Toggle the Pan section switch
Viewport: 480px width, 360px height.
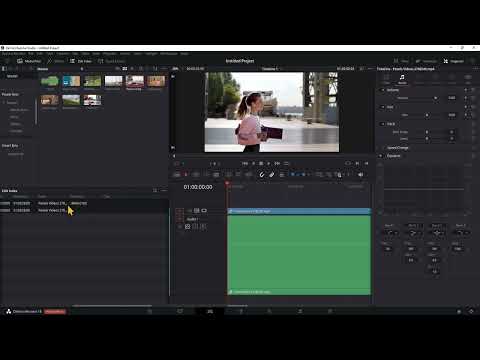(383, 107)
